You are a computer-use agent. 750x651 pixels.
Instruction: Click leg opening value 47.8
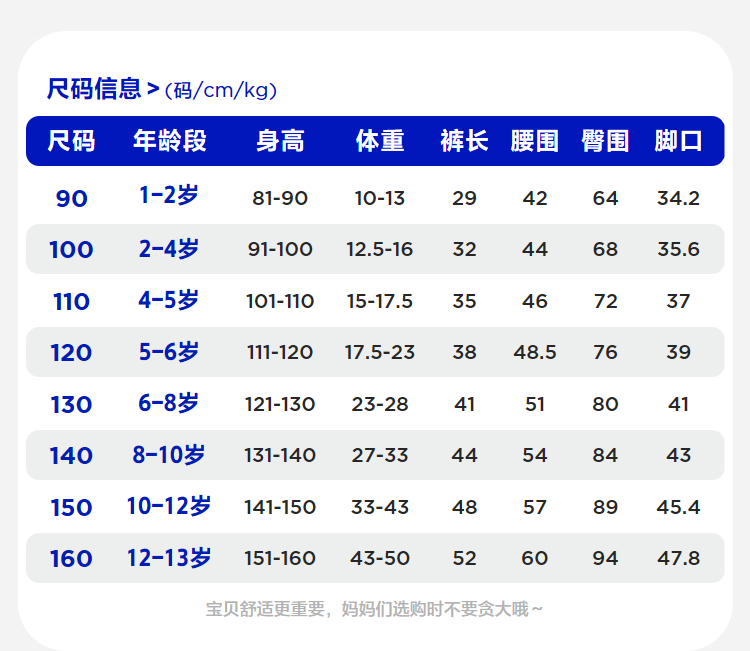pos(678,558)
